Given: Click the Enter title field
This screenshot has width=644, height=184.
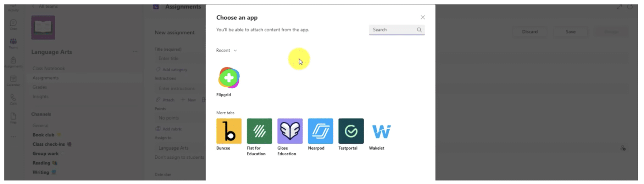Looking at the screenshot, I should coord(181,58).
